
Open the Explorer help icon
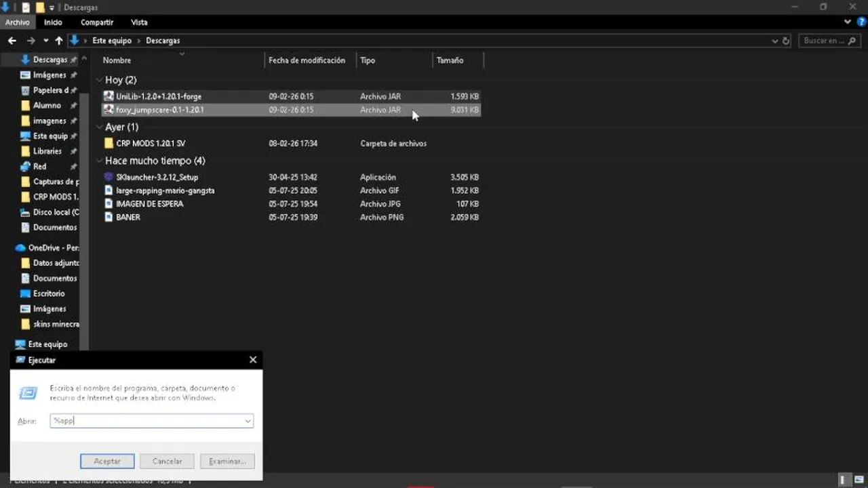[860, 22]
